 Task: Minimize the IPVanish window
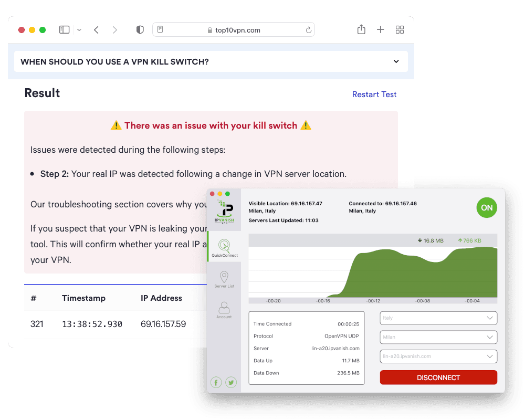click(x=219, y=194)
